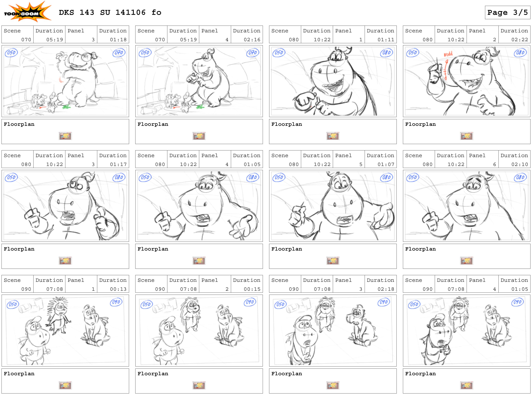Click the floorplan icon under scene 090 panel 4
Screen dimensions: 532x395
point(467,385)
